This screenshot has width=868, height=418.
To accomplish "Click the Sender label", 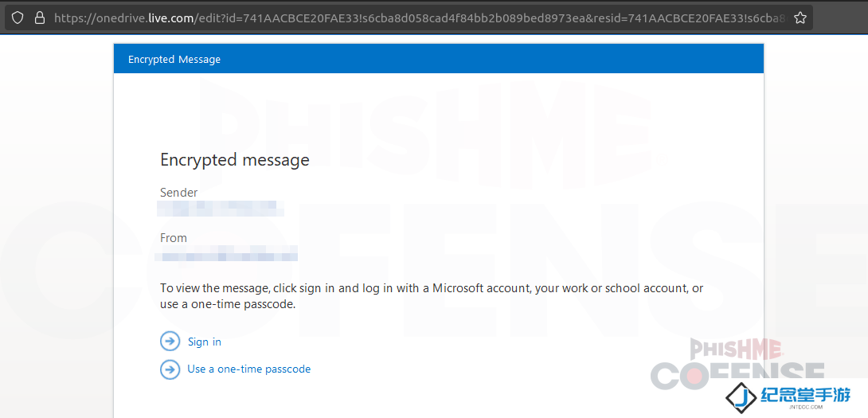I will tap(179, 192).
